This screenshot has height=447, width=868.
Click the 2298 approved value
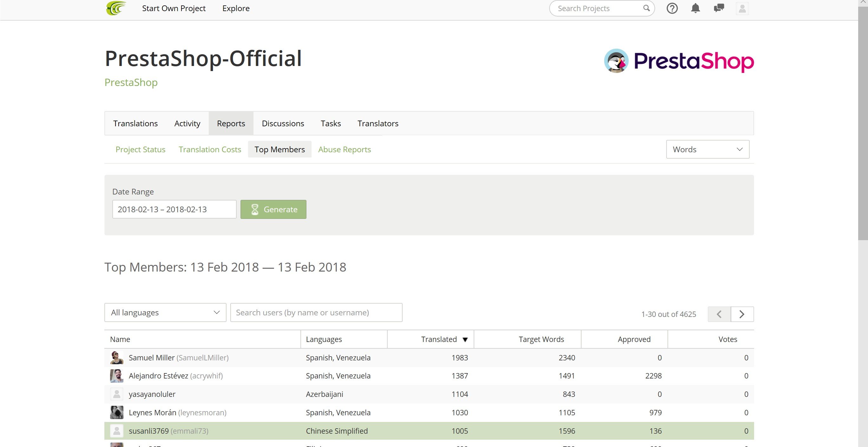point(653,376)
